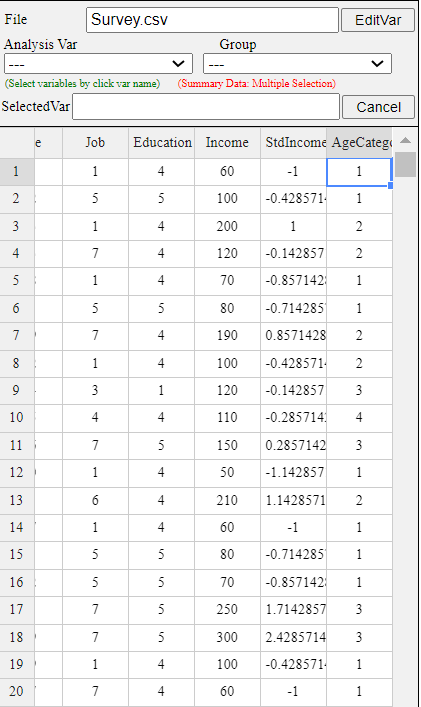Click Income cell with value 300

tap(227, 637)
